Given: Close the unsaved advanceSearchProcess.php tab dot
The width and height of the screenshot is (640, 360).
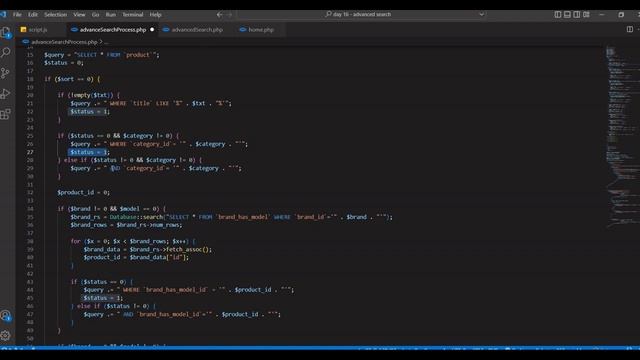Looking at the screenshot, I should (x=152, y=30).
